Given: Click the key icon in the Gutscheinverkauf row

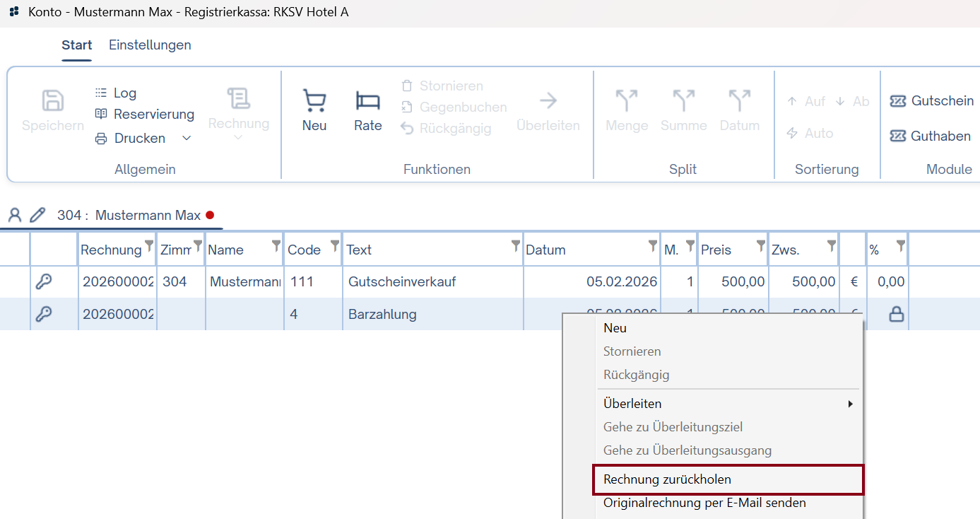Looking at the screenshot, I should (44, 281).
